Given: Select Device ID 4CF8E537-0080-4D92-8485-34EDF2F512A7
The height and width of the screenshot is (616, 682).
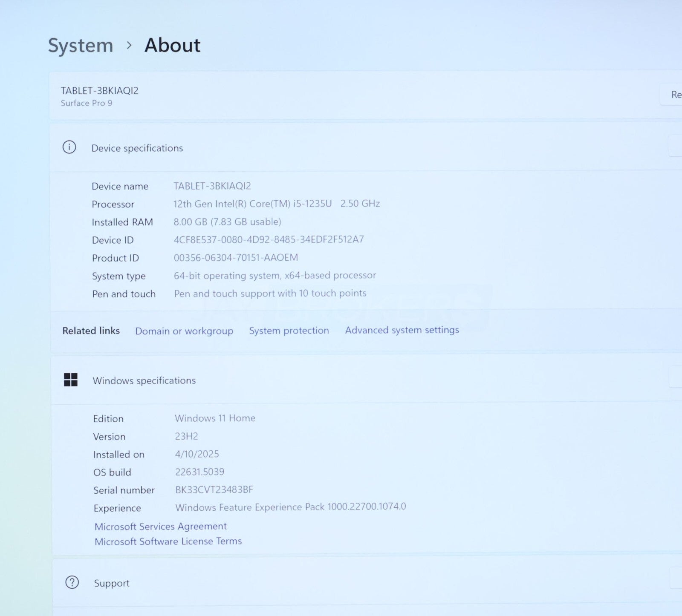Looking at the screenshot, I should [269, 239].
